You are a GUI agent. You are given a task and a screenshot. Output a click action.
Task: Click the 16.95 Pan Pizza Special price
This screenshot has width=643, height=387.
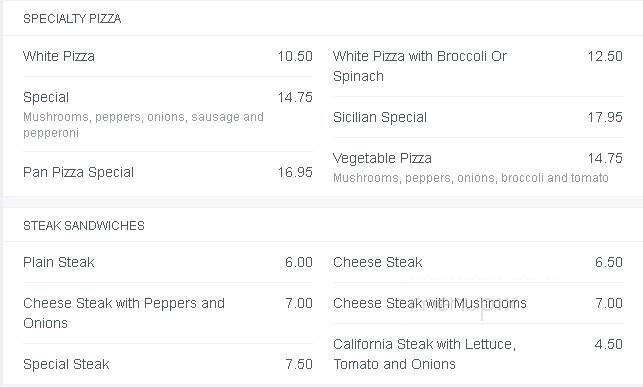pos(295,172)
